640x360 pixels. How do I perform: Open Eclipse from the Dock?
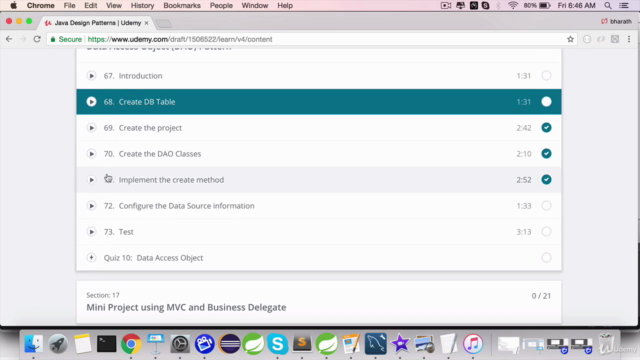[229, 344]
